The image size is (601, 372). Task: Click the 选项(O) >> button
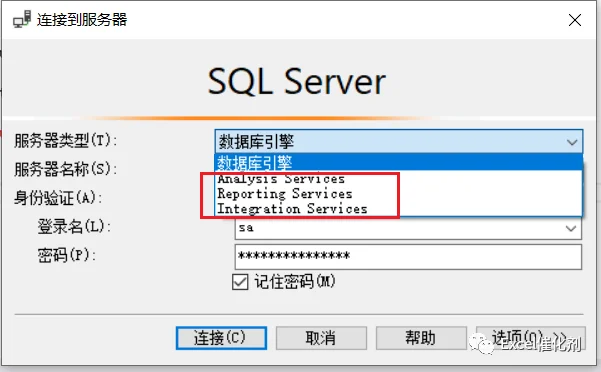point(531,338)
